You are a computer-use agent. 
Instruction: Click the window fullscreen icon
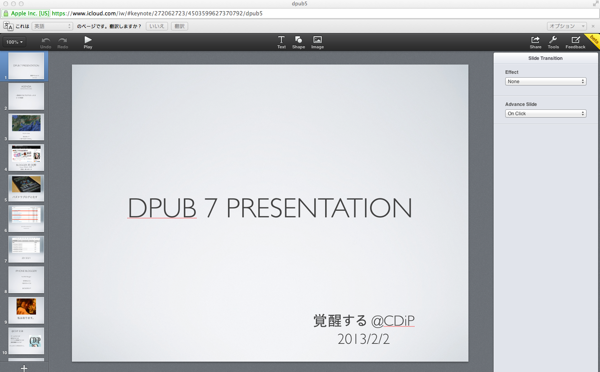595,3
